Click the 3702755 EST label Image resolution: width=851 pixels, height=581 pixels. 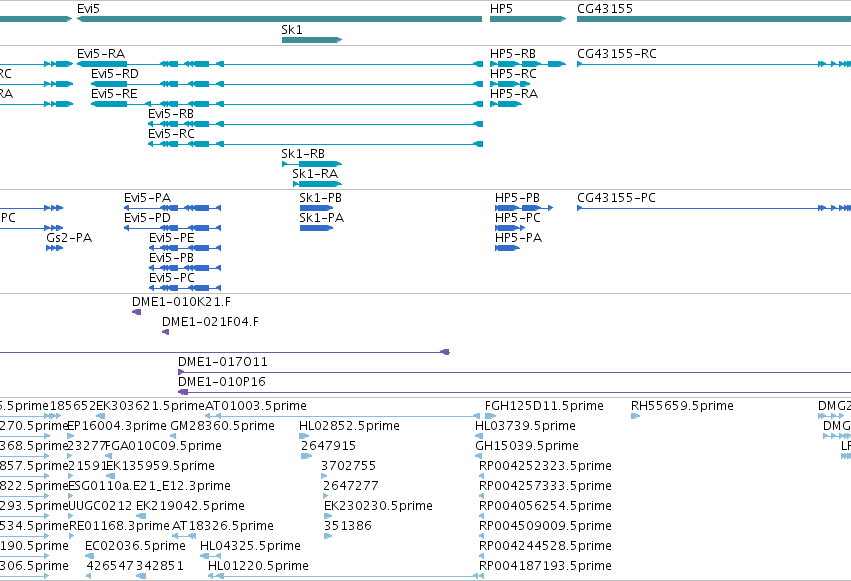point(348,466)
